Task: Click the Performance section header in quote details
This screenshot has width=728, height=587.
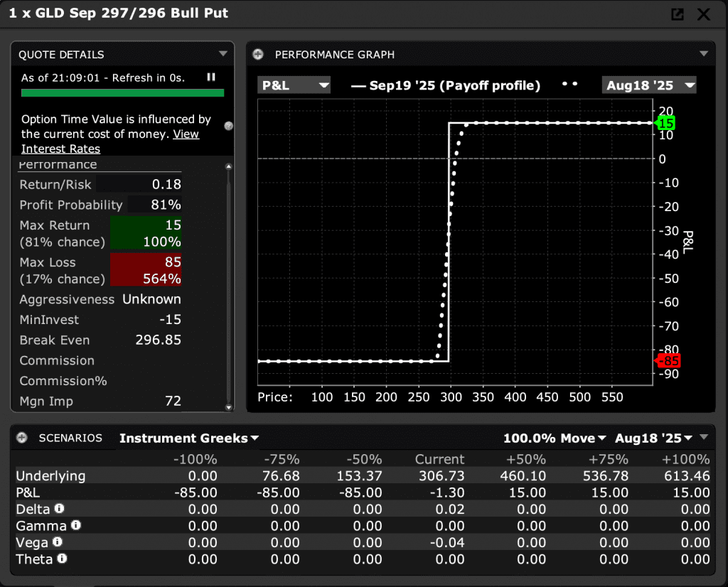Action: tap(58, 164)
